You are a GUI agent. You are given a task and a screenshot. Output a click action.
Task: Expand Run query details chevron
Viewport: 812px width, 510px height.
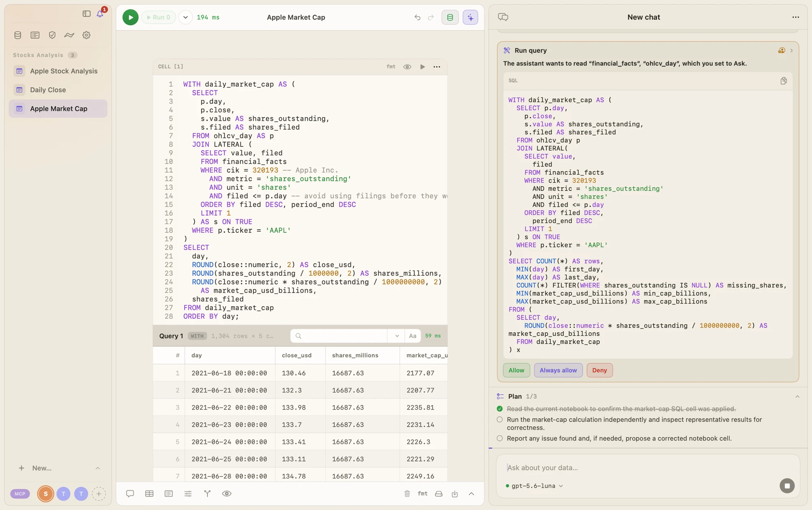791,50
